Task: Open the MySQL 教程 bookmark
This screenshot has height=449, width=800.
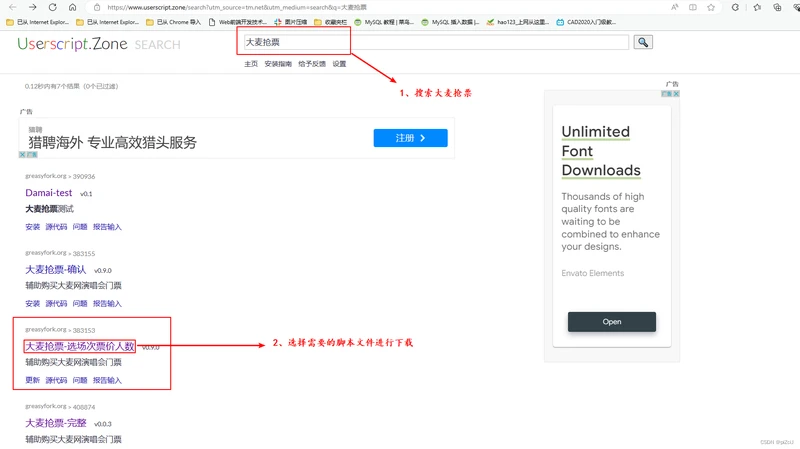Action: [384, 22]
